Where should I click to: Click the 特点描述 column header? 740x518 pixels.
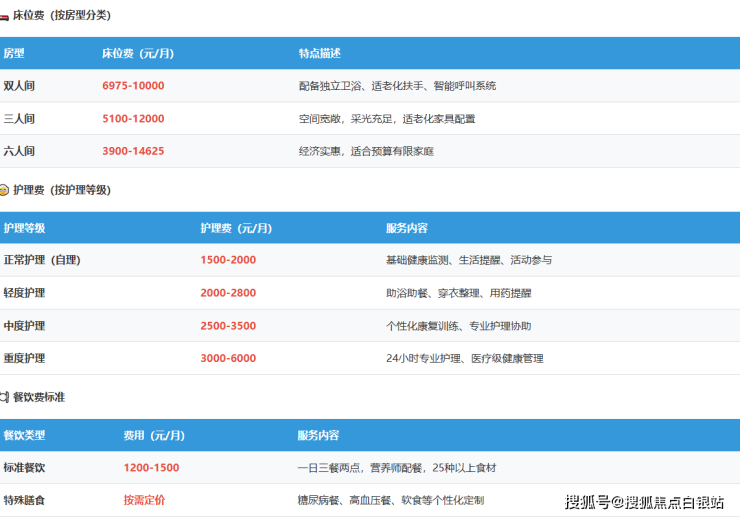coord(319,53)
